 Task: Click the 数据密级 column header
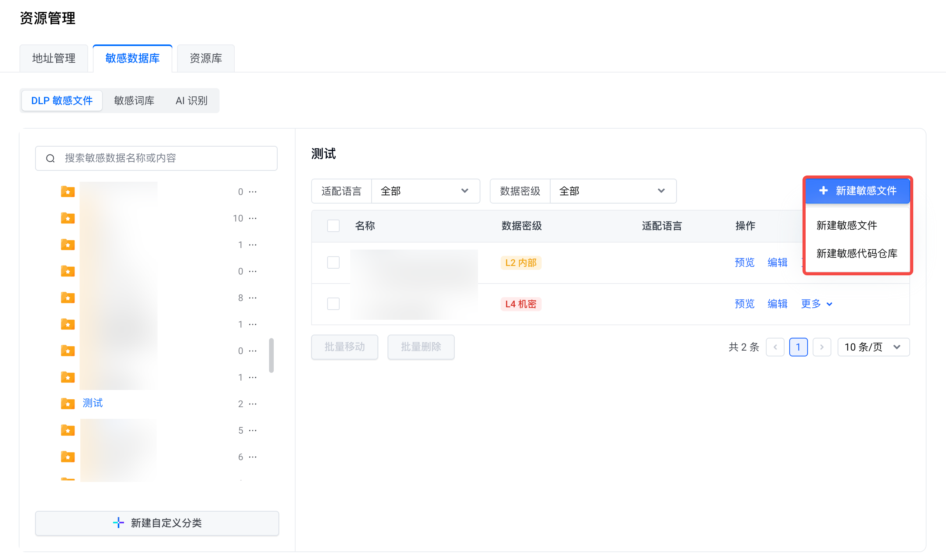coord(522,226)
